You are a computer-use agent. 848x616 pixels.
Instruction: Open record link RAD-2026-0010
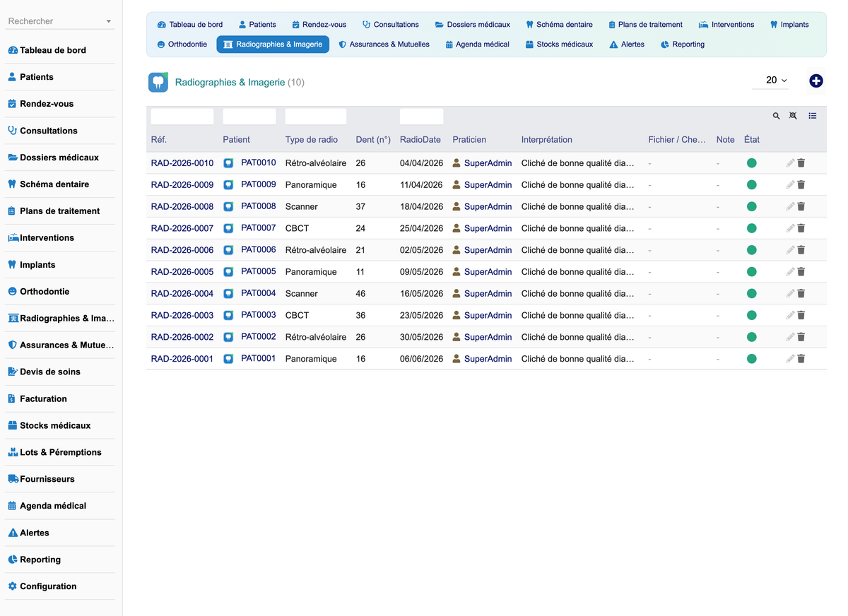coord(182,163)
